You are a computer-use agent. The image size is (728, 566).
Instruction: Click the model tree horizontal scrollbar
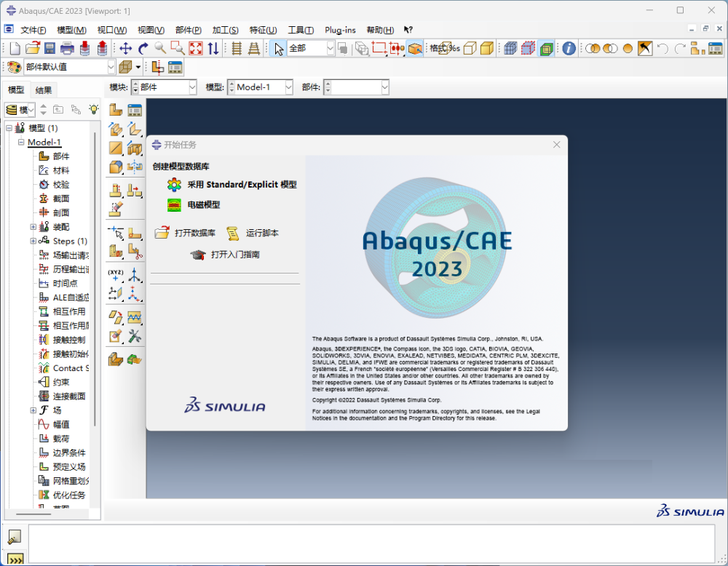point(33,514)
